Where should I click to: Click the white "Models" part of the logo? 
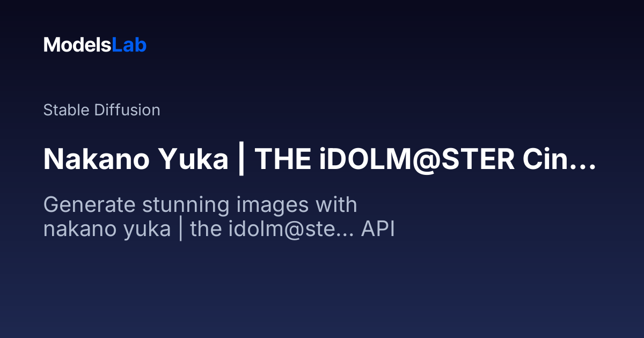pyautogui.click(x=77, y=45)
